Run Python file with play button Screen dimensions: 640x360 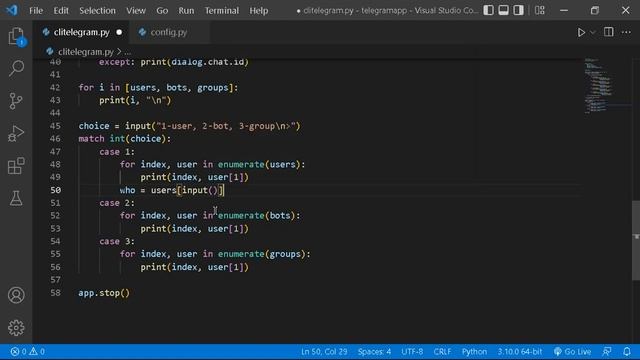pos(581,32)
